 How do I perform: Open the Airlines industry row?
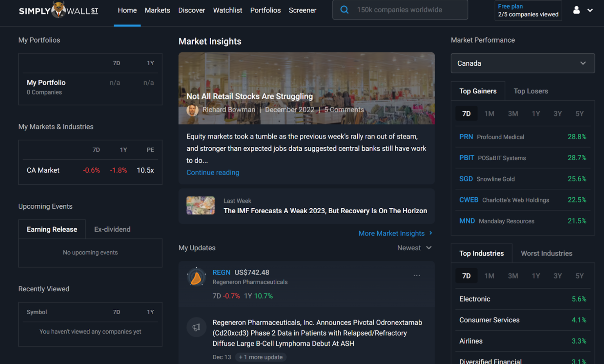[x=523, y=341]
